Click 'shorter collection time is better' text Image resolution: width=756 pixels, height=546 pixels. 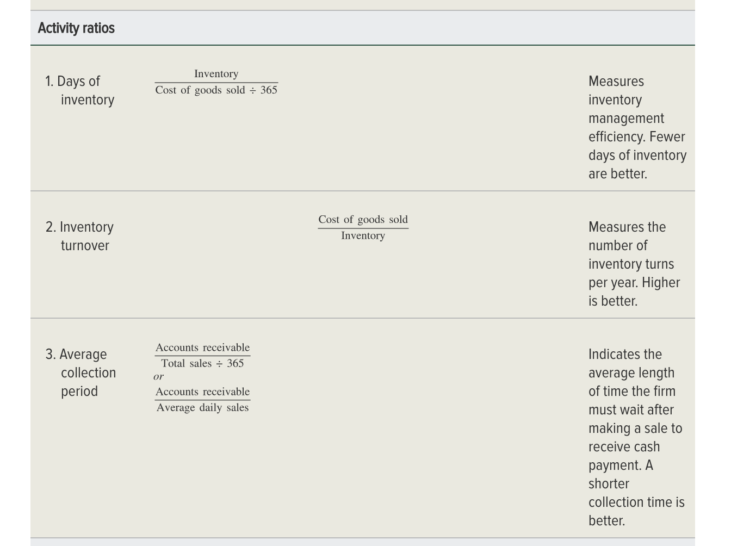click(636, 502)
